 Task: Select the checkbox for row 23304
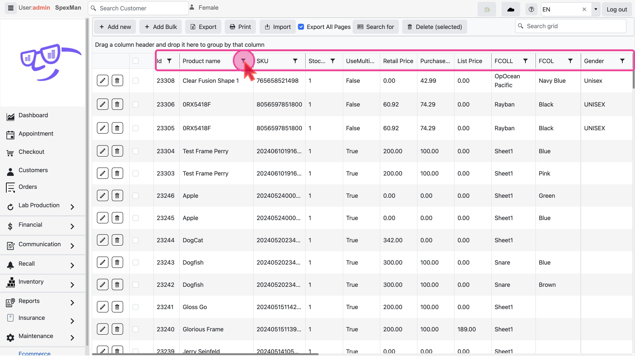coord(136,151)
